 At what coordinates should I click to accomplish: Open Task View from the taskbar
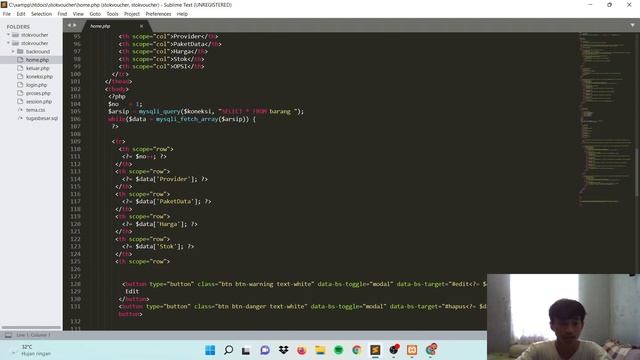[x=246, y=350]
